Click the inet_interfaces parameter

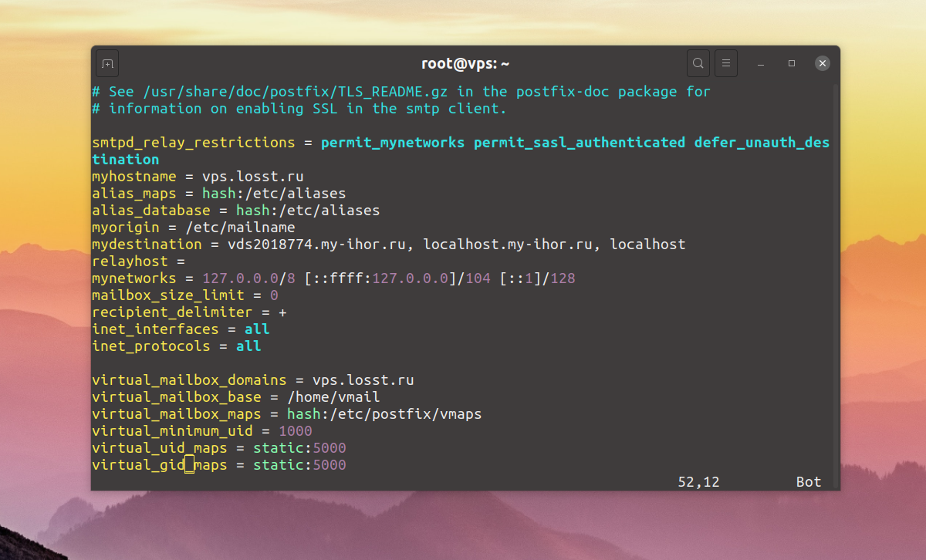tap(155, 329)
